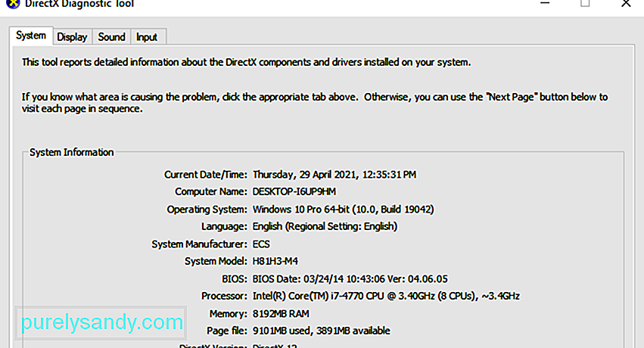The height and width of the screenshot is (348, 644).
Task: Click the 8192MB RAM memory value
Action: [x=281, y=314]
